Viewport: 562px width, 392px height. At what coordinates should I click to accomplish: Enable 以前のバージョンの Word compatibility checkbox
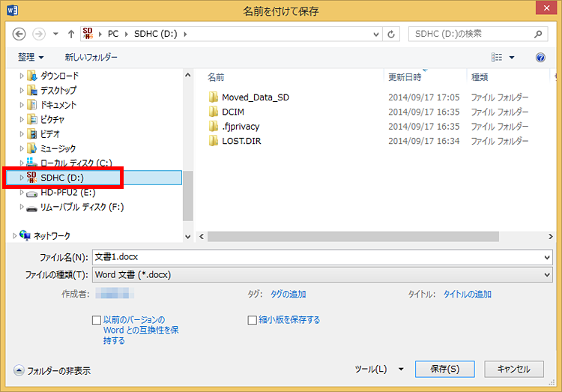pos(97,320)
